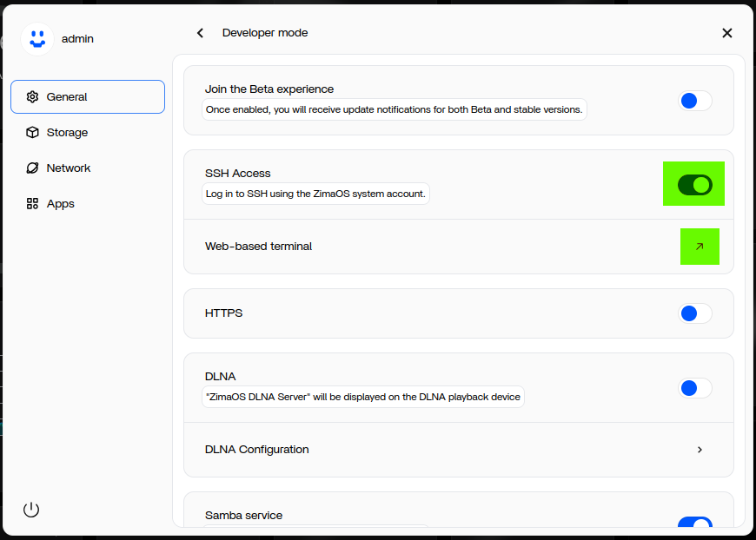
Task: Click the back arrow beside Developer mode
Action: point(200,32)
